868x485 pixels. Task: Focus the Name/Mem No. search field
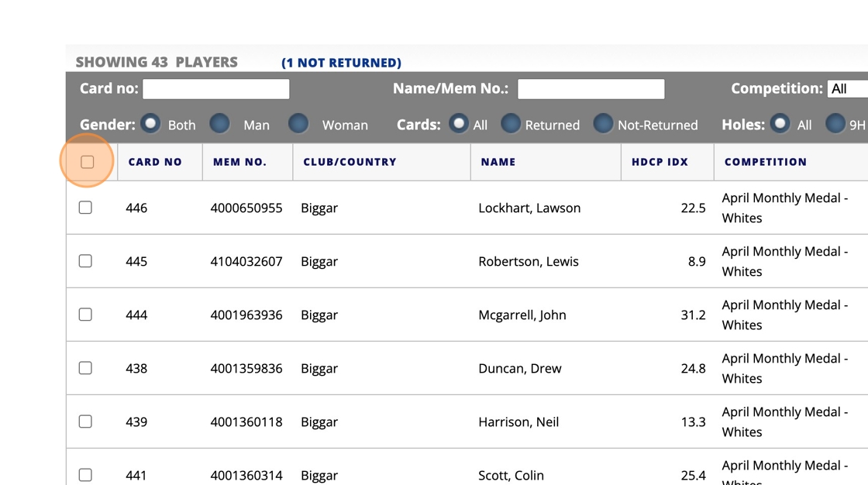591,89
